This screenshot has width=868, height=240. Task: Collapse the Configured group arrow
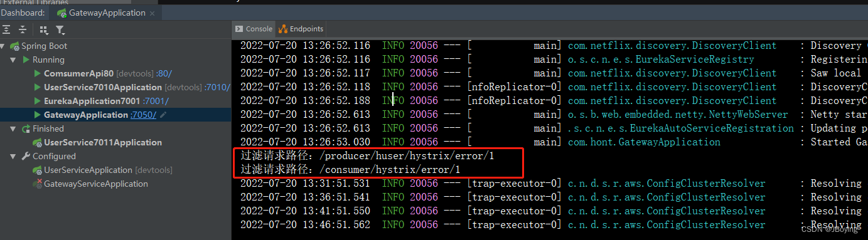click(13, 156)
